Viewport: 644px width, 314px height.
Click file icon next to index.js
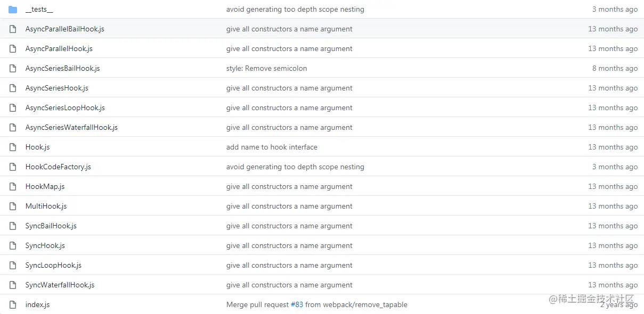[x=13, y=305]
